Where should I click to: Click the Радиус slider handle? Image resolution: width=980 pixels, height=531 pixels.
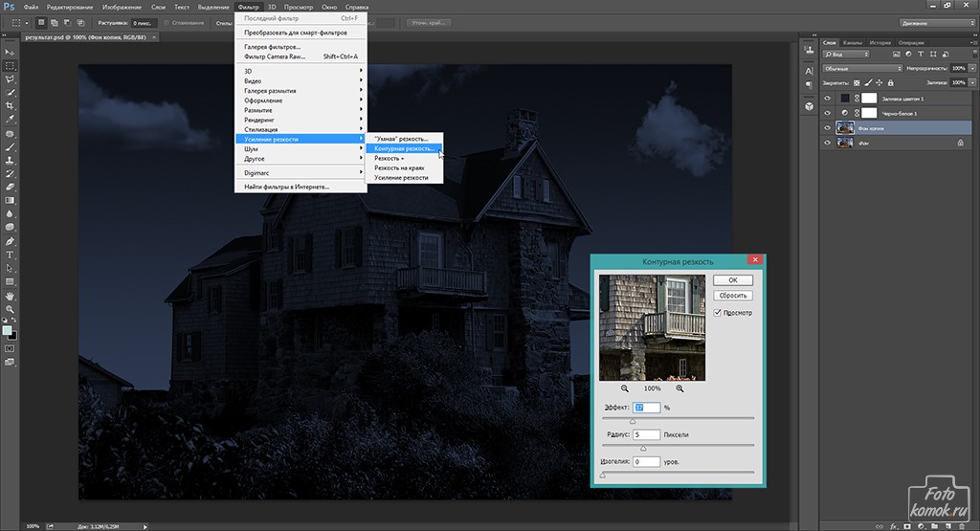point(643,449)
